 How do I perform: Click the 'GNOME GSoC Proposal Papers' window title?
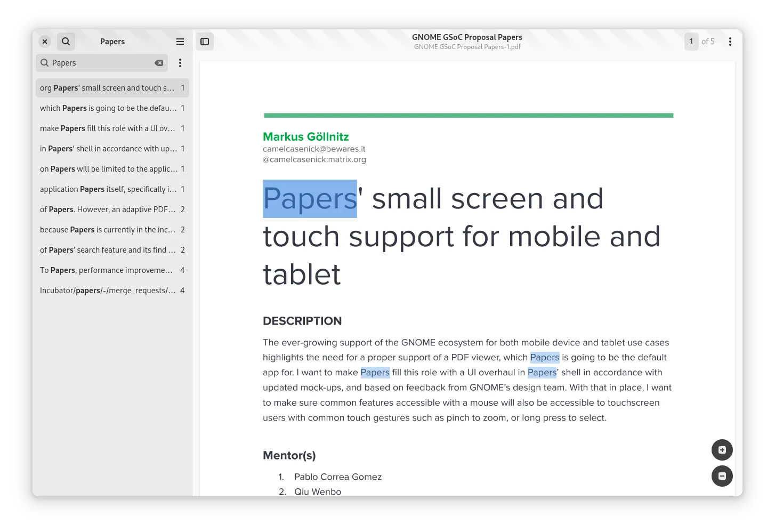467,37
